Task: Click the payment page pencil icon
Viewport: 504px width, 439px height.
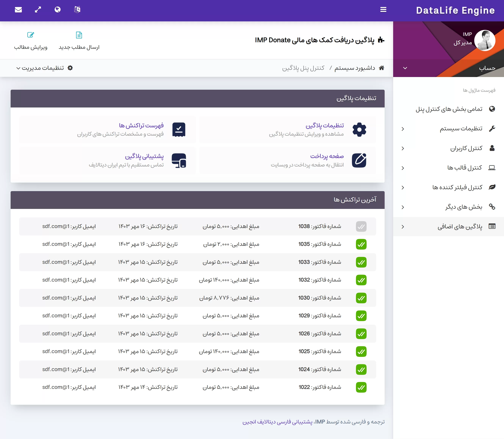Action: (x=359, y=160)
